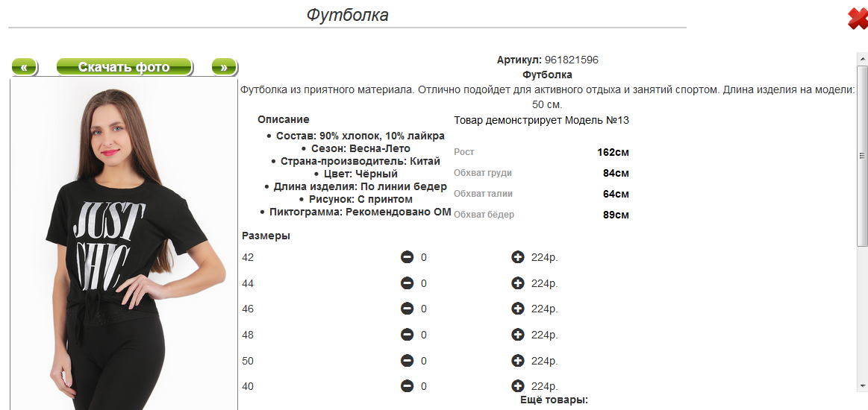Click minus icon for size 50
The image size is (868, 410).
click(407, 360)
